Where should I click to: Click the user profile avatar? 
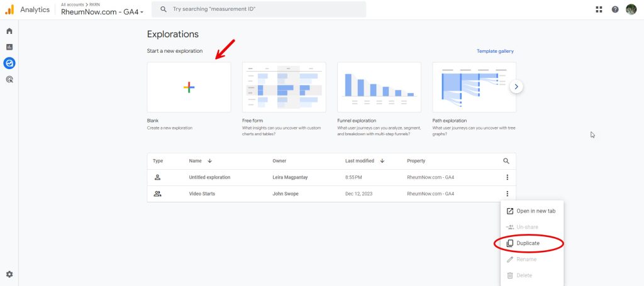[x=631, y=9]
